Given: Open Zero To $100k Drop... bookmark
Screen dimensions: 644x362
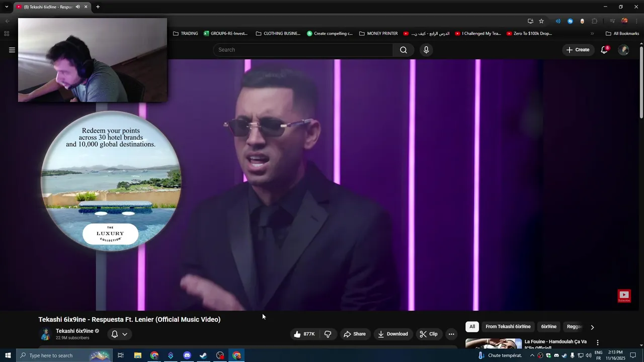Looking at the screenshot, I should (x=529, y=34).
